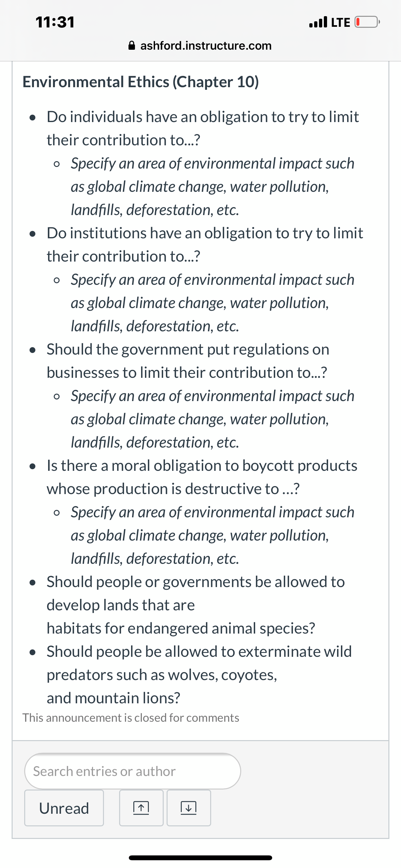Tap the battery indicator icon
Viewport: 401px width, 868px height.
pyautogui.click(x=367, y=22)
